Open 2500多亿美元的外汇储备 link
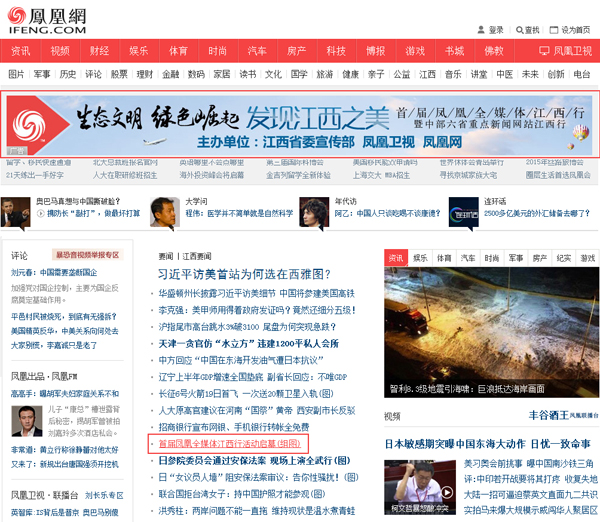600x522 pixels. (x=537, y=213)
